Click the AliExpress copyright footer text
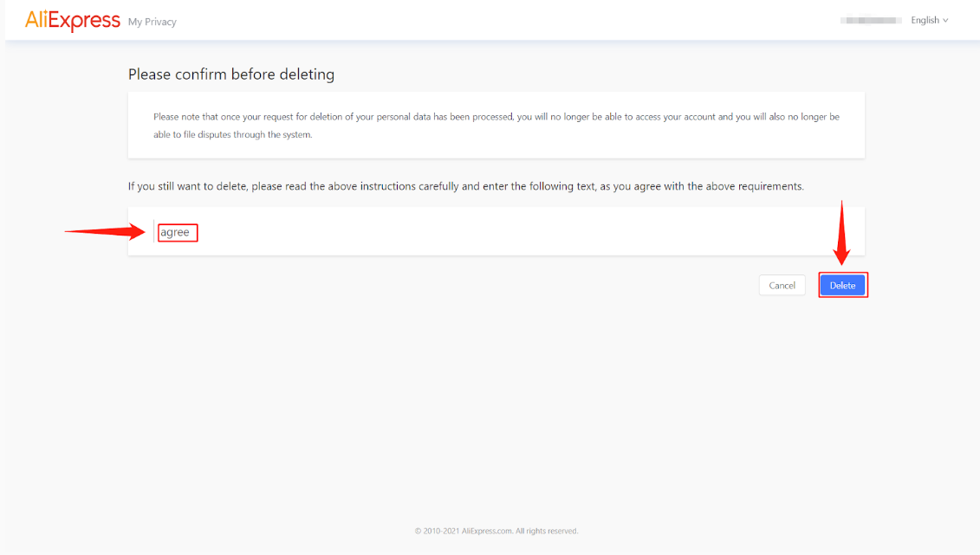This screenshot has width=980, height=555. pyautogui.click(x=496, y=532)
